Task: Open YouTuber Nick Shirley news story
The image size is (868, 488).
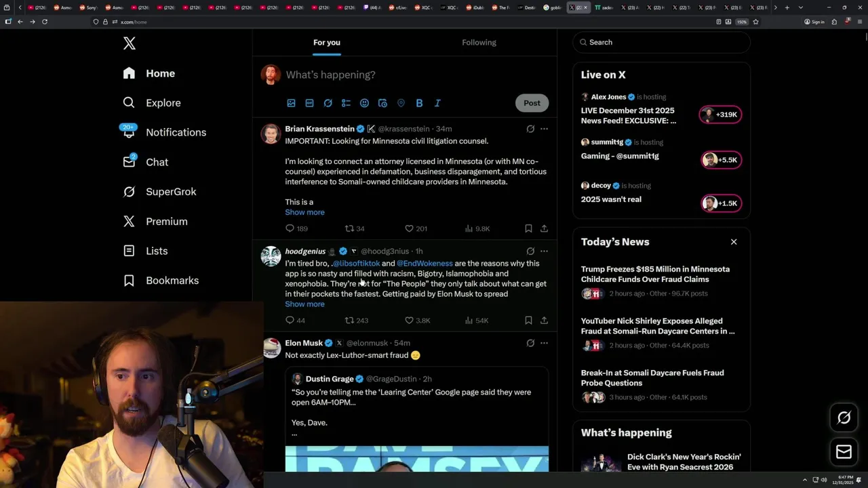Action: pos(661,333)
